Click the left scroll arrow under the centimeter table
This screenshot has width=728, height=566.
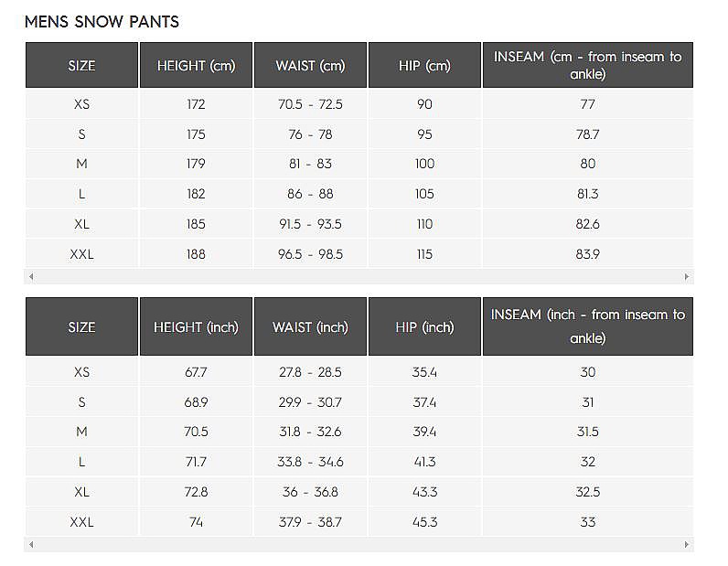(31, 276)
